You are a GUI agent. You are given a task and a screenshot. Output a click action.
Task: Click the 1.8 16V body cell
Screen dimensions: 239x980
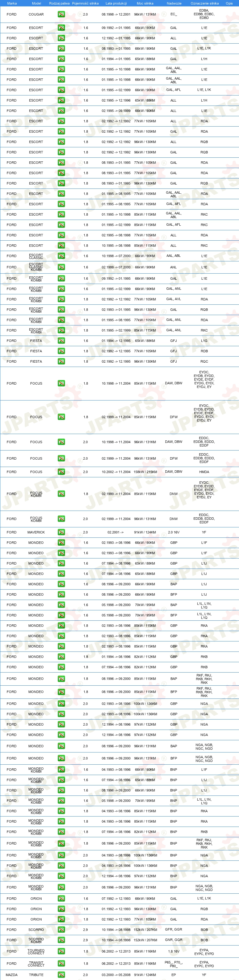pos(174,951)
